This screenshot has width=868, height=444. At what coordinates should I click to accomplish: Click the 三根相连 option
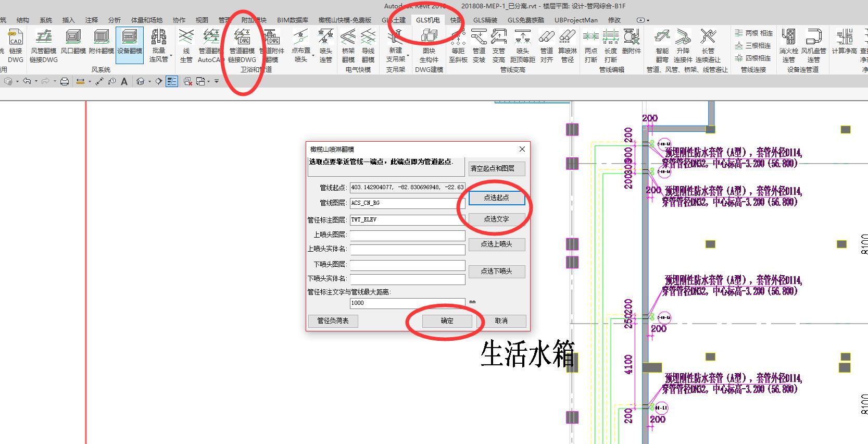pos(753,45)
